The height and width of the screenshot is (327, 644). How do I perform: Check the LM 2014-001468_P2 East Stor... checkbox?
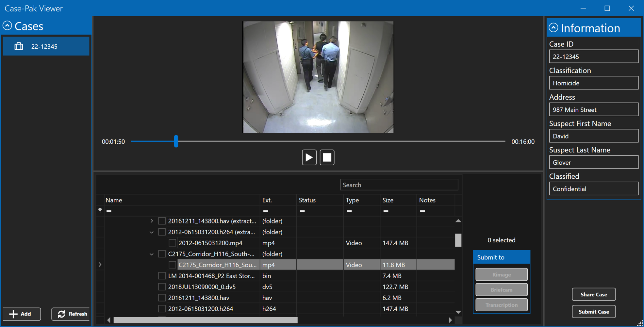coord(162,276)
